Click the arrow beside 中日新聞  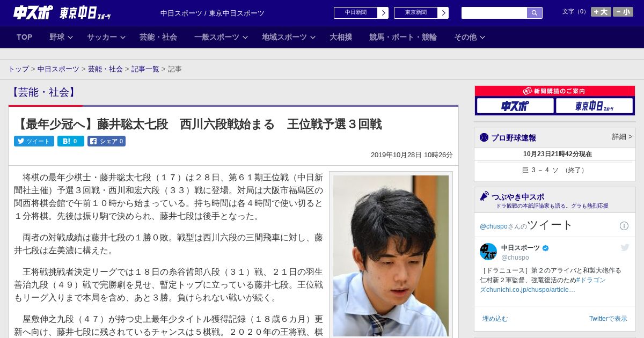pos(383,13)
